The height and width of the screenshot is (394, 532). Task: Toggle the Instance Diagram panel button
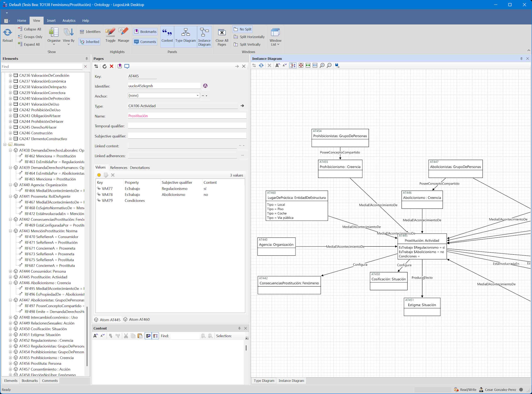204,37
